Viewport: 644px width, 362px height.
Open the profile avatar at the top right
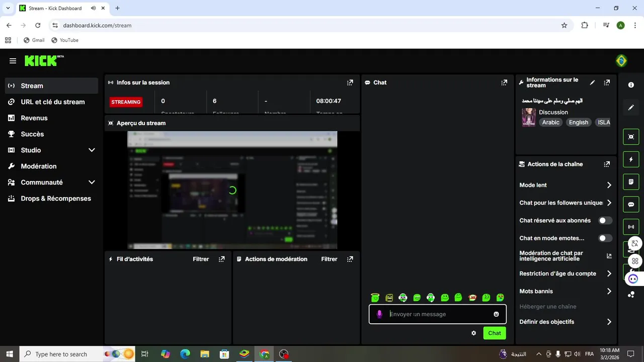click(621, 61)
